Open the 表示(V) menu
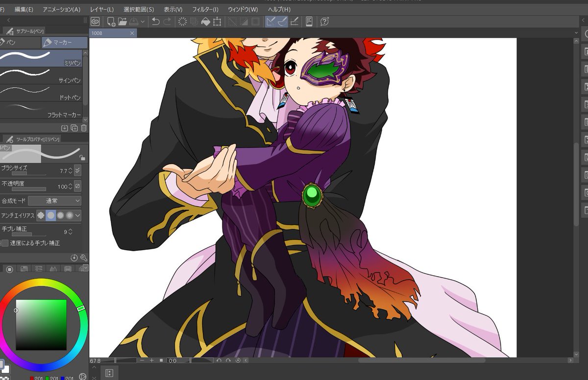The height and width of the screenshot is (380, 588). click(x=173, y=9)
